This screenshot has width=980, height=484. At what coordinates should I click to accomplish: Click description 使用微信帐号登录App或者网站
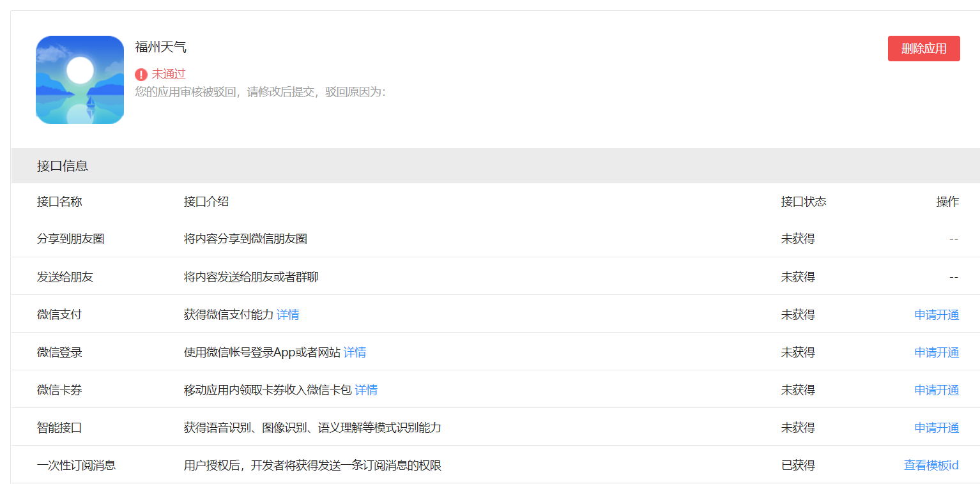262,352
